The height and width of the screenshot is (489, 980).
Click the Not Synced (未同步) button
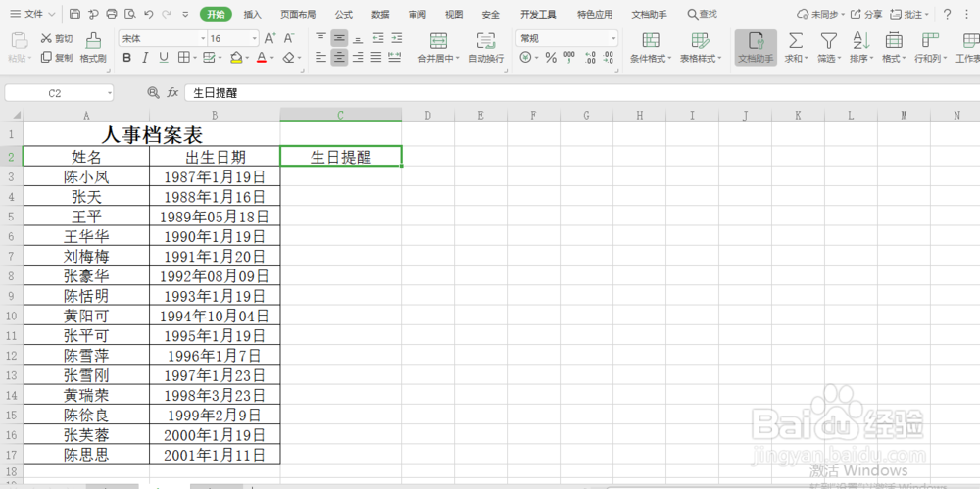820,14
